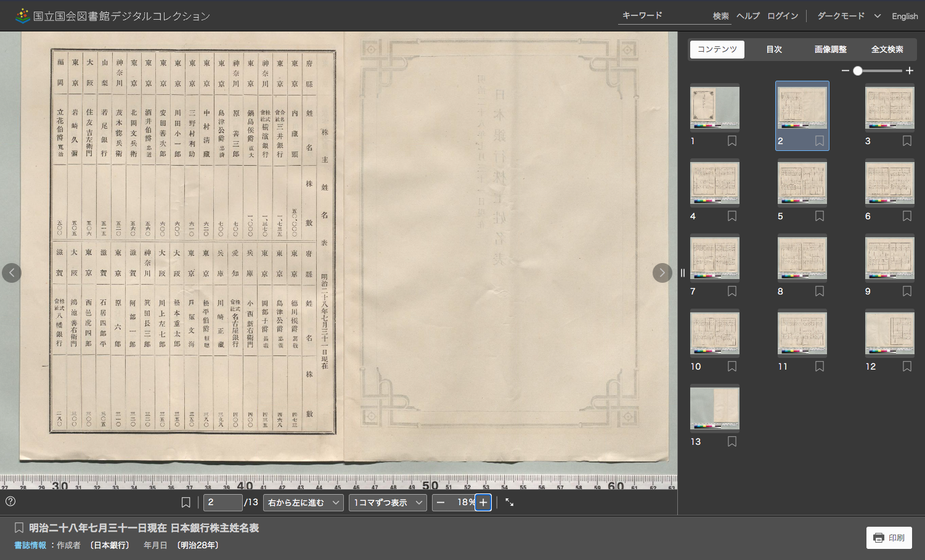Bookmark the current page in viewer toolbar

tap(185, 503)
